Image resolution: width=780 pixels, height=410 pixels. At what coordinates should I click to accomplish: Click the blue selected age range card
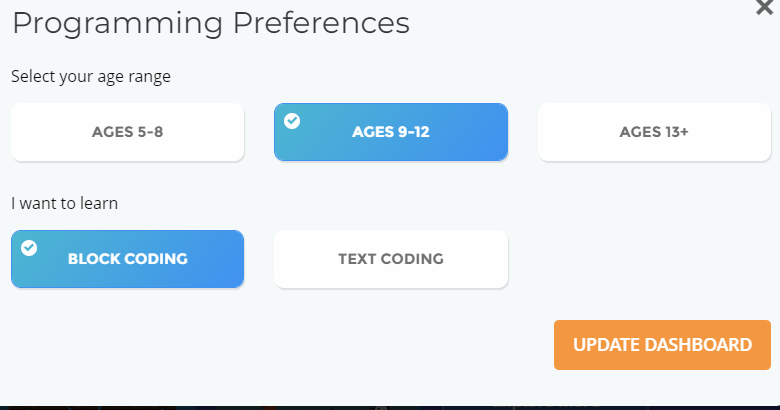[390, 131]
